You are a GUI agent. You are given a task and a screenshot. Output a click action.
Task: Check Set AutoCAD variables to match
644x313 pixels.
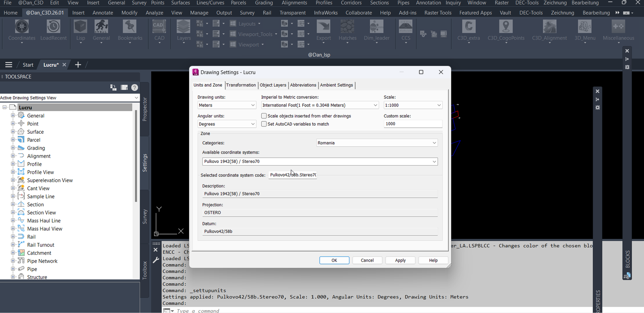tap(264, 124)
